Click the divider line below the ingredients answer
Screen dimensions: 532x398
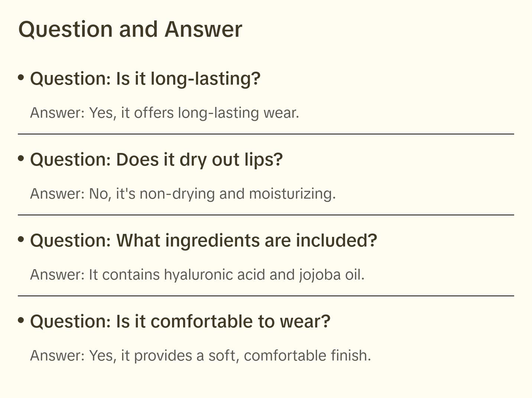pos(266,296)
